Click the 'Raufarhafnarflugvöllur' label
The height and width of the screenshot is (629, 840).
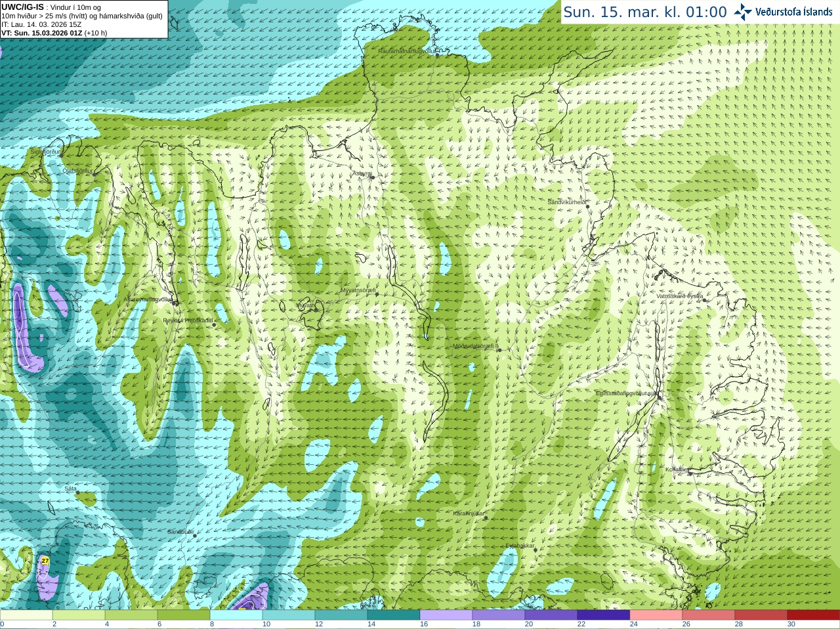coord(407,51)
